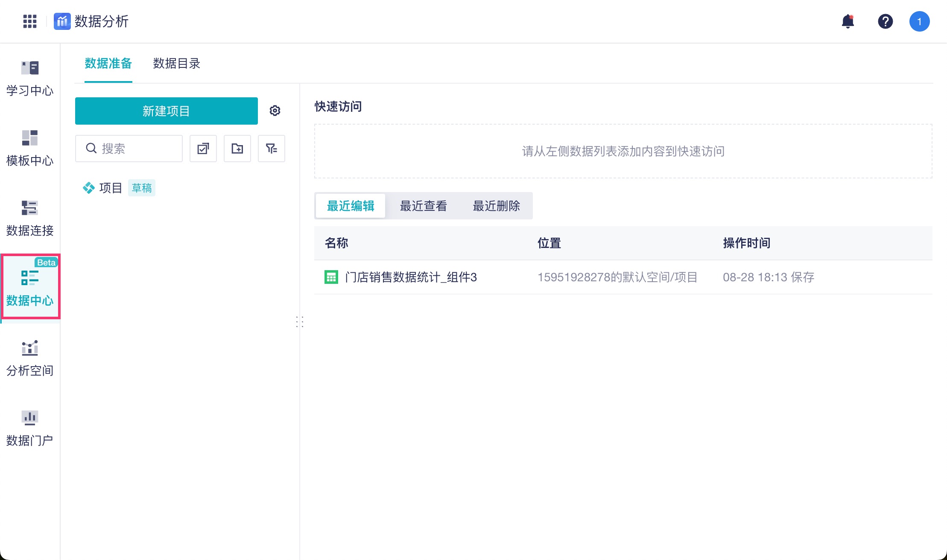
Task: Click the user avatar icon
Action: [x=919, y=21]
